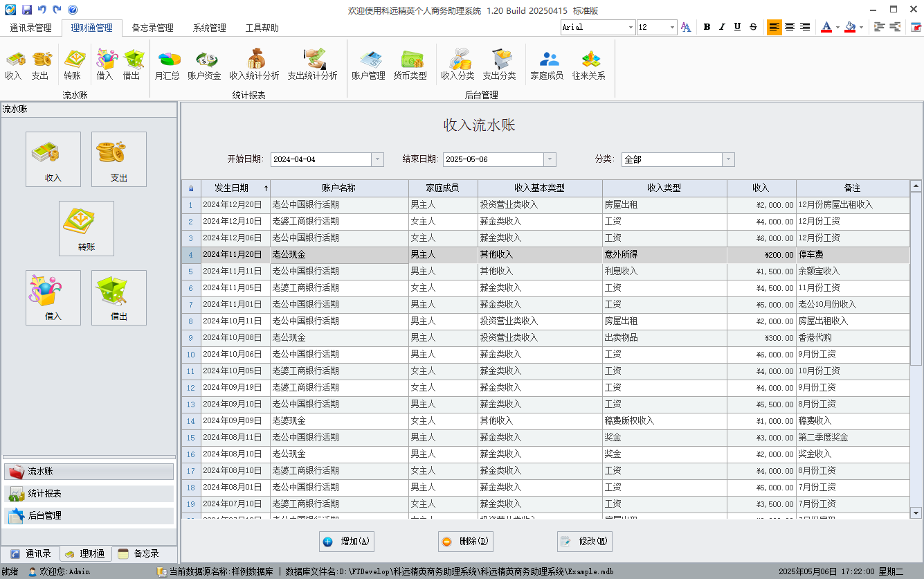924x579 pixels.
Task: Open the 系统管理 ribbon tab
Action: click(209, 28)
